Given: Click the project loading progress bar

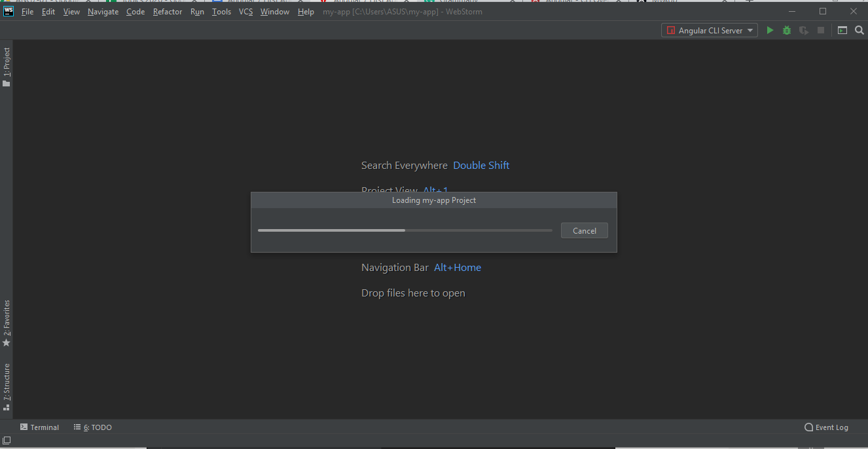Looking at the screenshot, I should click(x=405, y=230).
